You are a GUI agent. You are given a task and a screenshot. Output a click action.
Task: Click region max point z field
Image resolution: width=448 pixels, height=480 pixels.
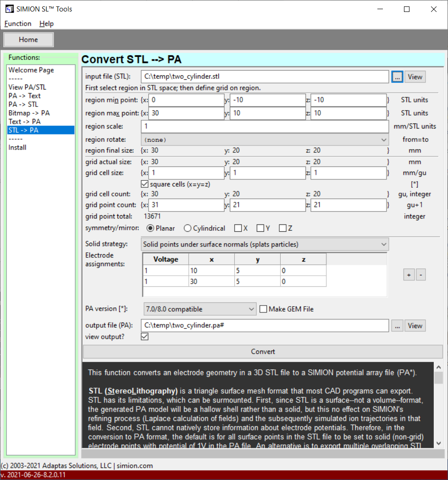click(x=348, y=113)
